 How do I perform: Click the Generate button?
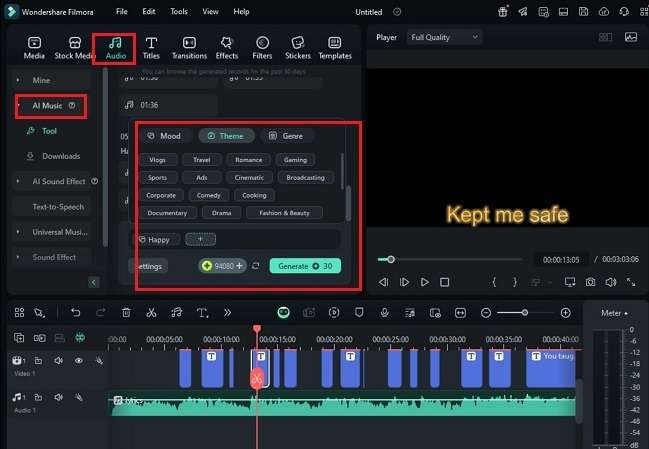click(x=305, y=266)
